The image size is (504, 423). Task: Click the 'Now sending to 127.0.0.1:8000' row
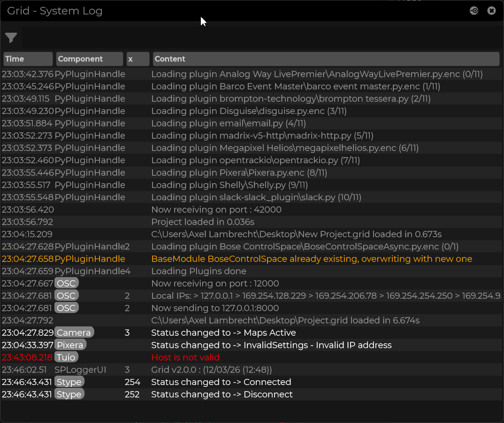click(214, 309)
